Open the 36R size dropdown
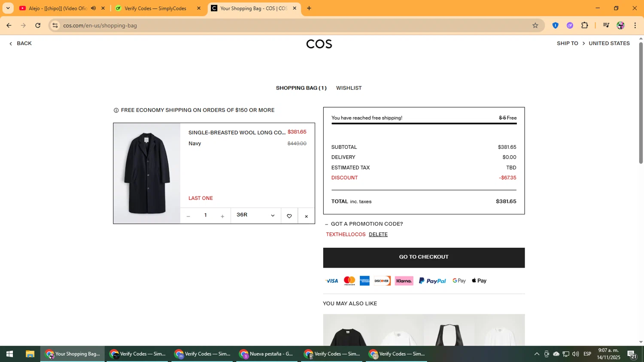Image resolution: width=644 pixels, height=362 pixels. (x=256, y=216)
